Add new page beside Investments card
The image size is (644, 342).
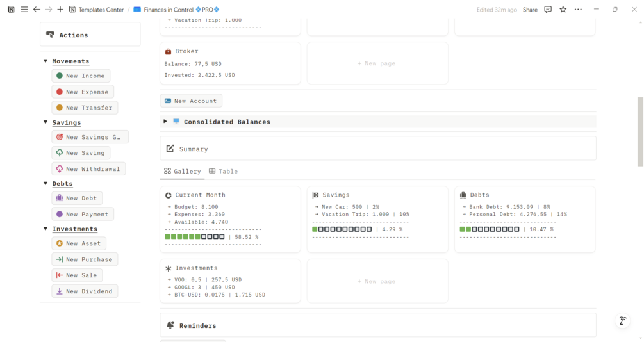pyautogui.click(x=377, y=281)
